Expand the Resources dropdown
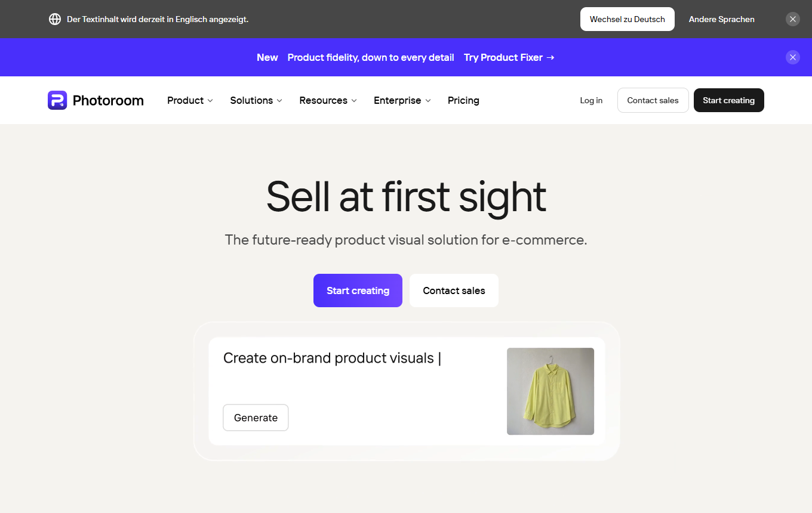Viewport: 812px width, 513px height. [x=328, y=100]
